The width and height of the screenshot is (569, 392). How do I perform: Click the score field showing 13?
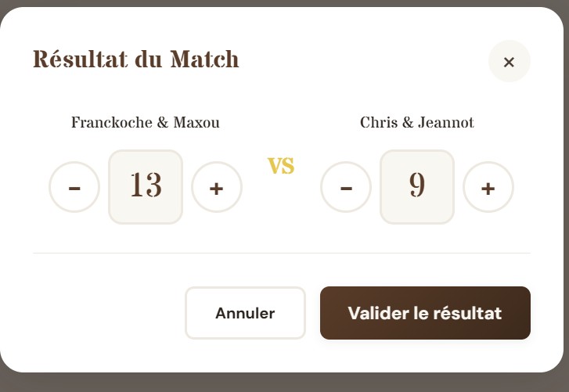tap(146, 186)
